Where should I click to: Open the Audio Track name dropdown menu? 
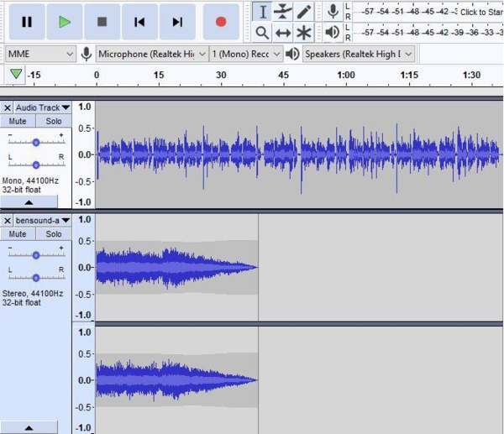(x=43, y=108)
